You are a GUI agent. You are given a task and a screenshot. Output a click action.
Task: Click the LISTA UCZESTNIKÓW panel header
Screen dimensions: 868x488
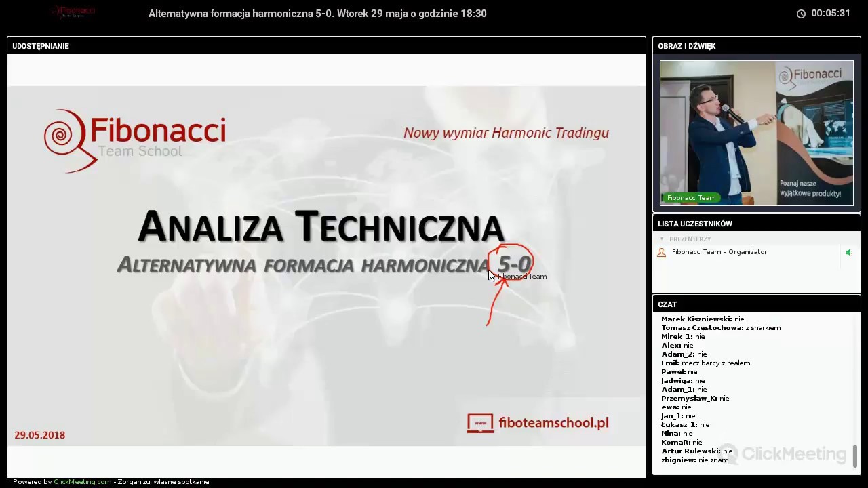[x=757, y=224]
